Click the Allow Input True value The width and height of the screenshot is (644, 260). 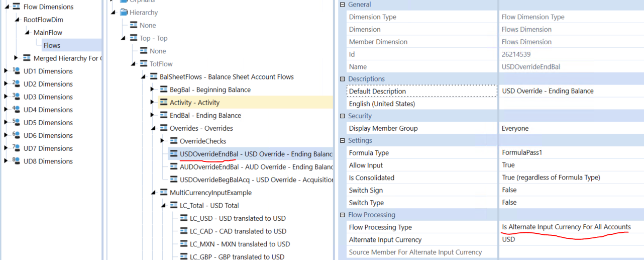[508, 165]
